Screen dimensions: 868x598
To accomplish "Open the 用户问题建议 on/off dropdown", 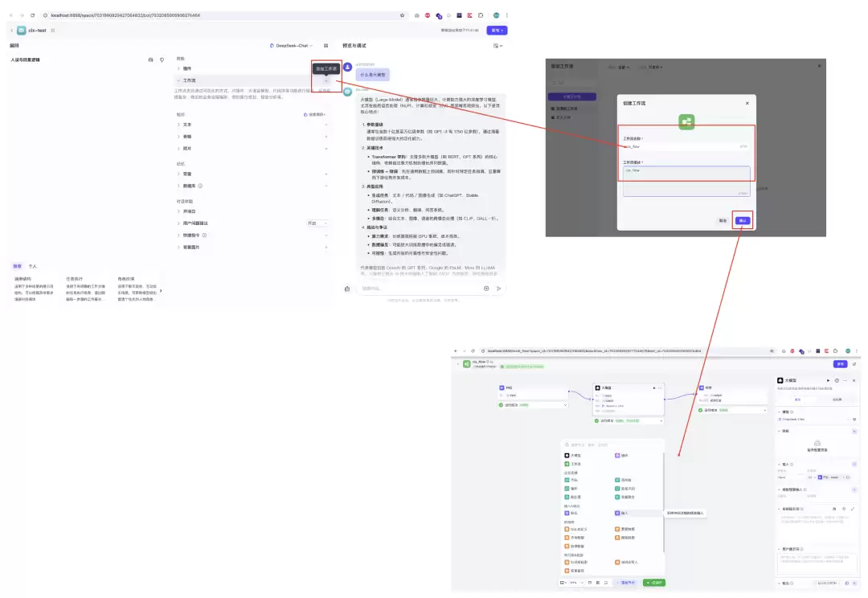I will pos(317,223).
